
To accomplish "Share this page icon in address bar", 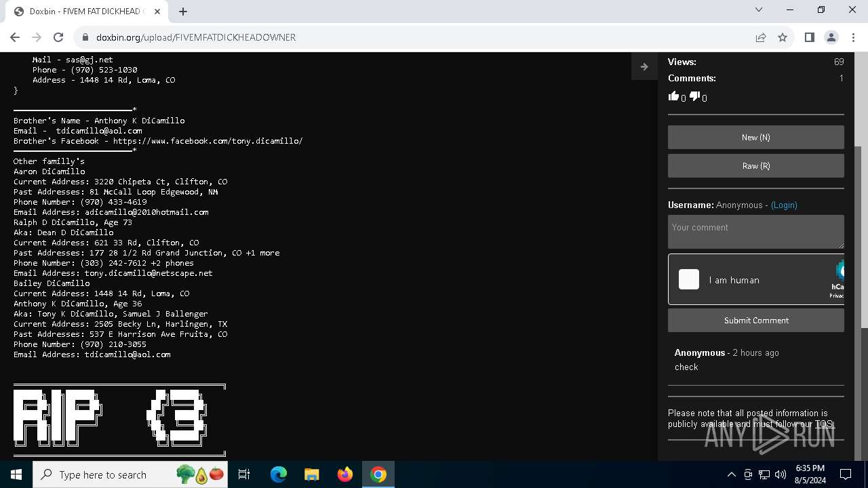I will click(761, 37).
